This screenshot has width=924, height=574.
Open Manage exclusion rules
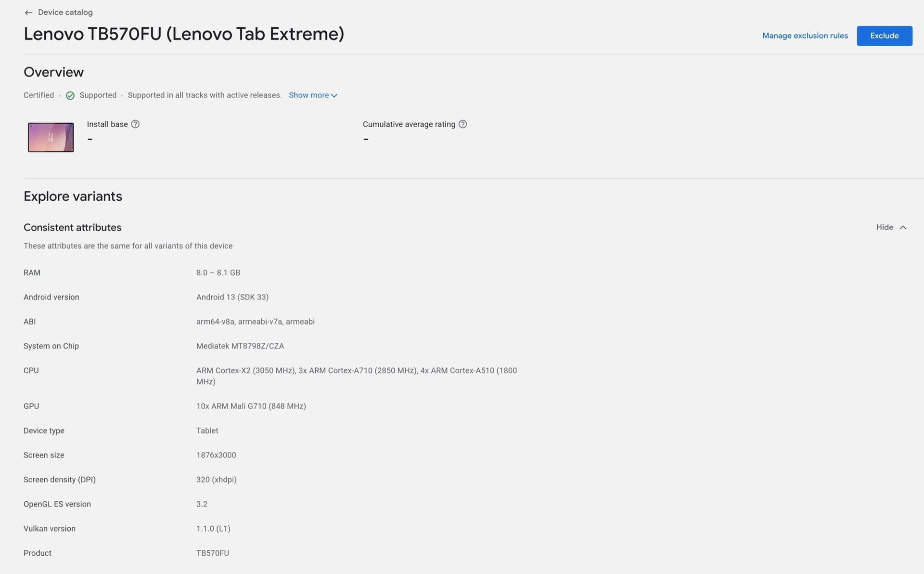pos(805,36)
